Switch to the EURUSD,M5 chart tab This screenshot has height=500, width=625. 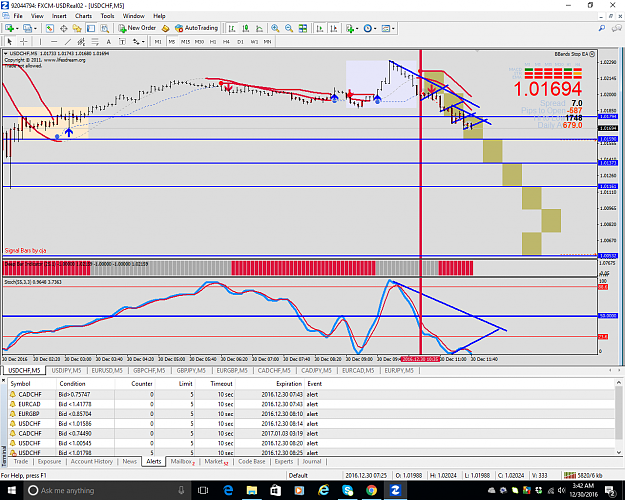pyautogui.click(x=107, y=370)
